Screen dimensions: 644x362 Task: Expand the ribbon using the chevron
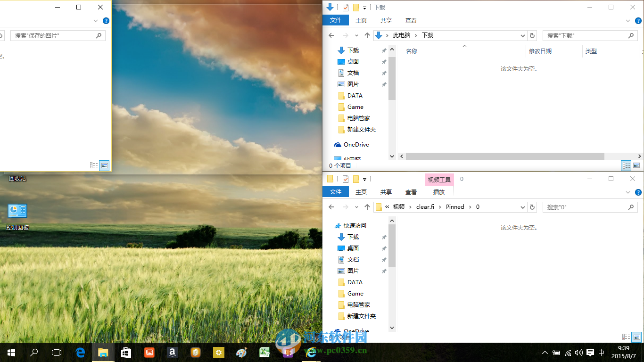pos(627,21)
